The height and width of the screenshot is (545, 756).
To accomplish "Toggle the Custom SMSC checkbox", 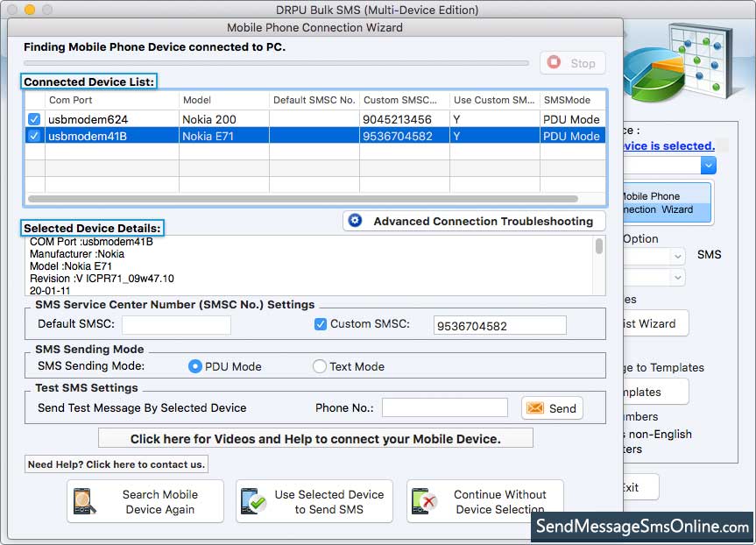I will point(320,324).
